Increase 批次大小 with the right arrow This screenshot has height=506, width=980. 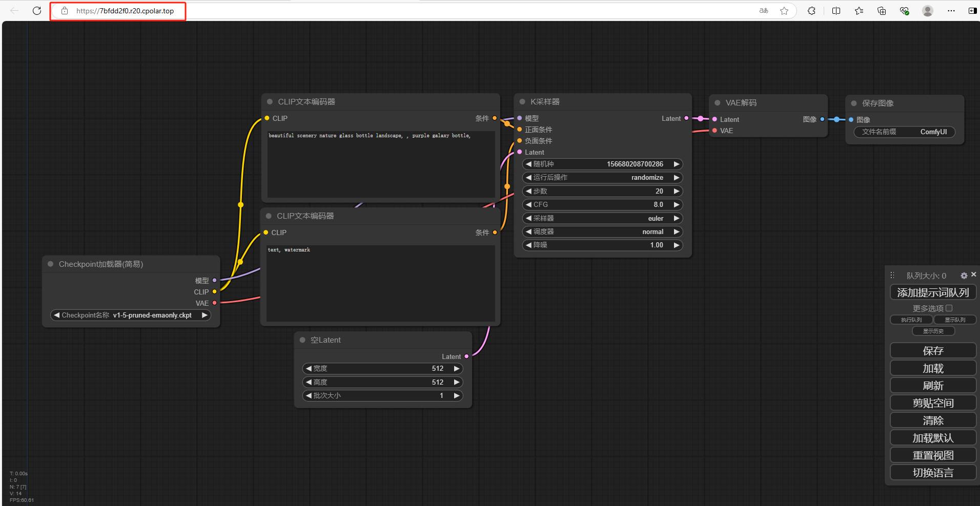(457, 396)
